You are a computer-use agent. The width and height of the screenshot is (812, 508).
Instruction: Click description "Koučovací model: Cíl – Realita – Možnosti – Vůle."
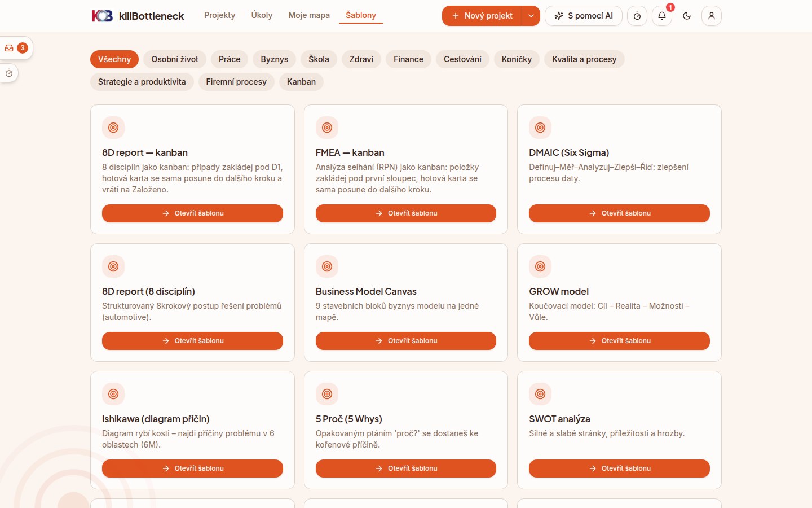coord(609,312)
